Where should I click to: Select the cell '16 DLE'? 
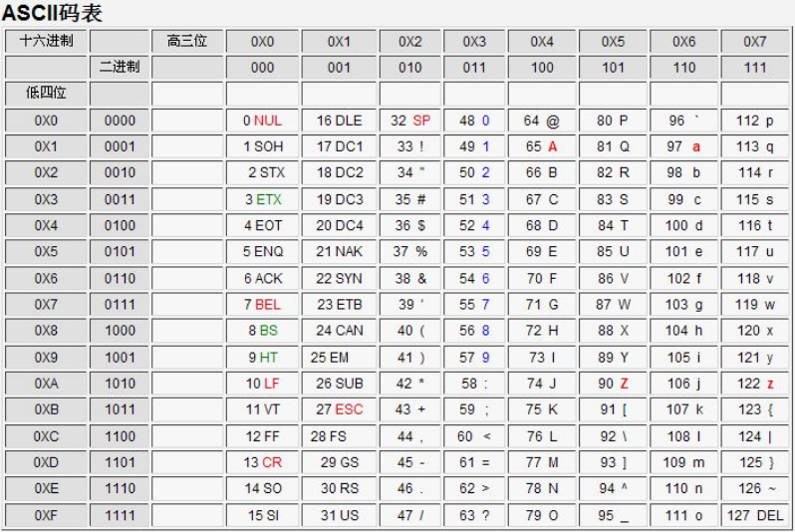pos(339,121)
